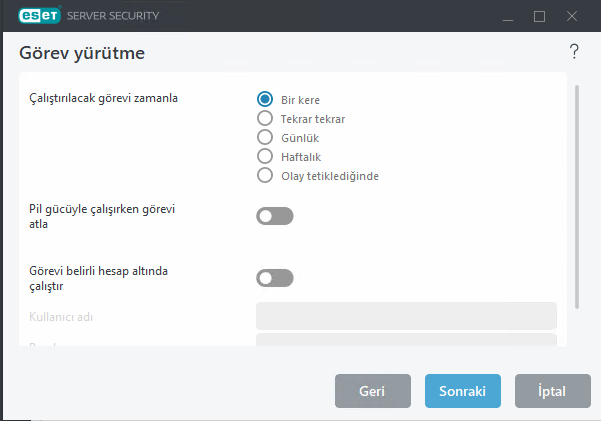The image size is (601, 421).
Task: Maximize the ESET Server Security window
Action: pyautogui.click(x=539, y=16)
